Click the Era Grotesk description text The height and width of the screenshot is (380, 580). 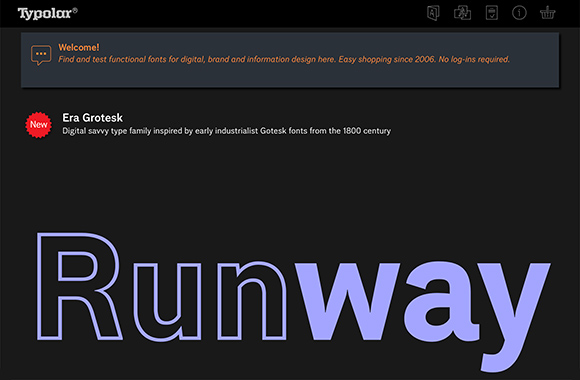tap(226, 131)
